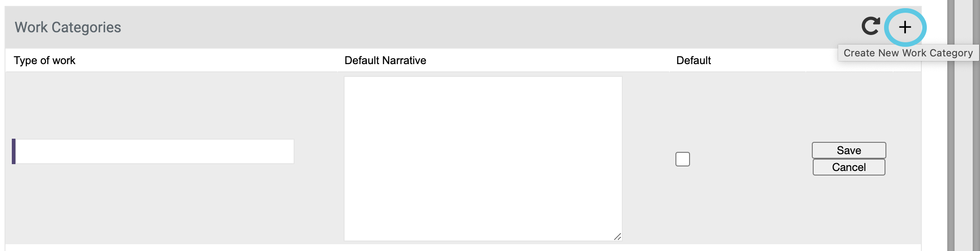Click the Work Categories panel title
The image size is (980, 251).
point(68,27)
